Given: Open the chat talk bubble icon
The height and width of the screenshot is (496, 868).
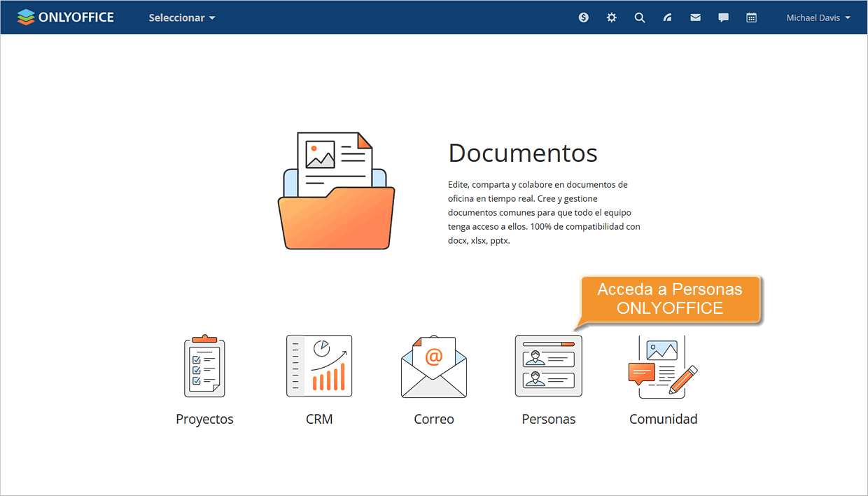Looking at the screenshot, I should 724,18.
